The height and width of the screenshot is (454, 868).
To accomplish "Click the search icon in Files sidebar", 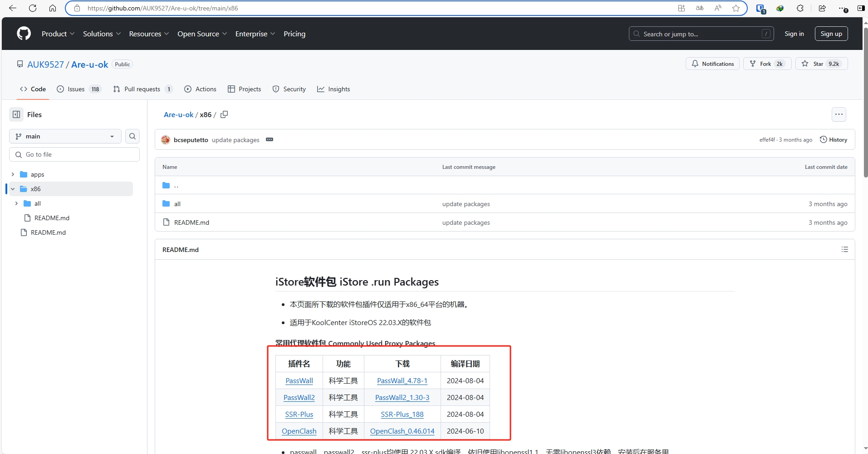I will click(x=132, y=136).
